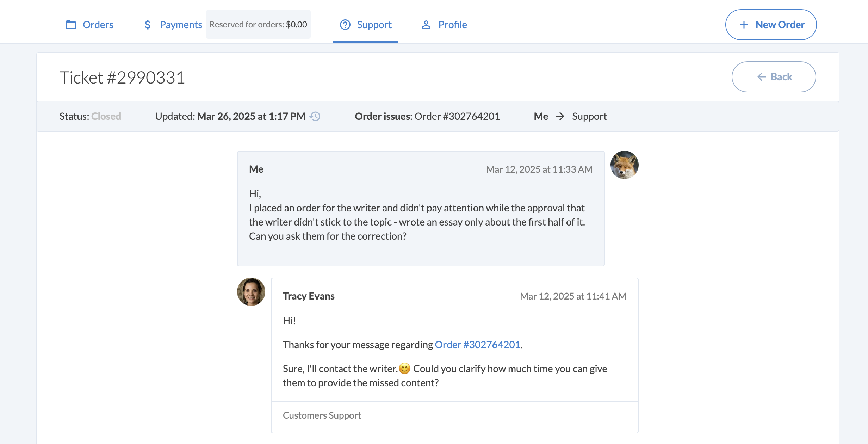Click the Profile person icon

coord(426,25)
